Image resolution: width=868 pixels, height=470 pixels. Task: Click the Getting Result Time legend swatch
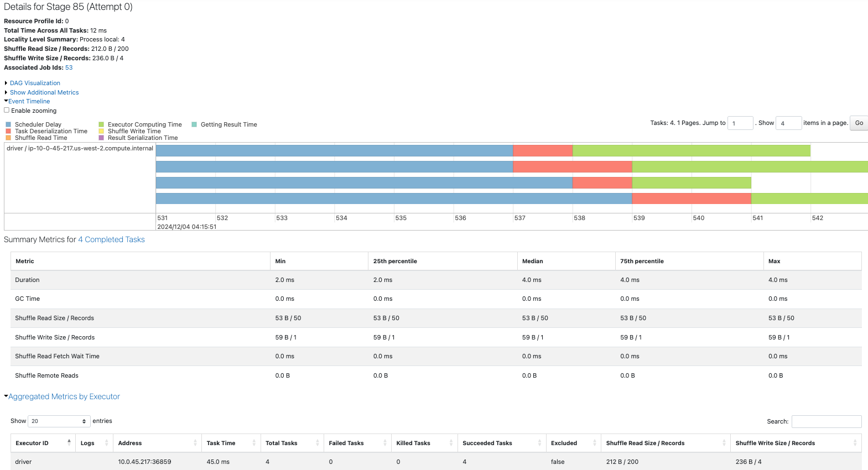(x=194, y=124)
